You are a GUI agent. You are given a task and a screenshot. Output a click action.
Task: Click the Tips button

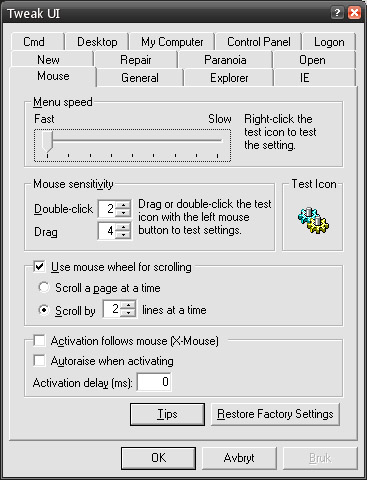(167, 414)
